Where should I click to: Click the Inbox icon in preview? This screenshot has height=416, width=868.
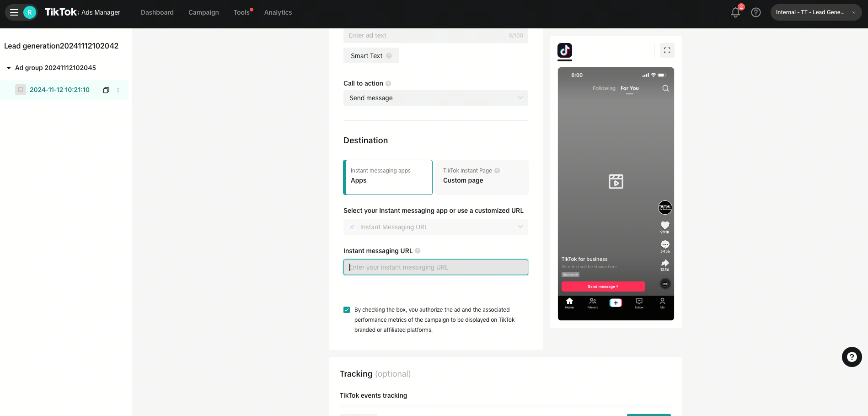(x=639, y=303)
